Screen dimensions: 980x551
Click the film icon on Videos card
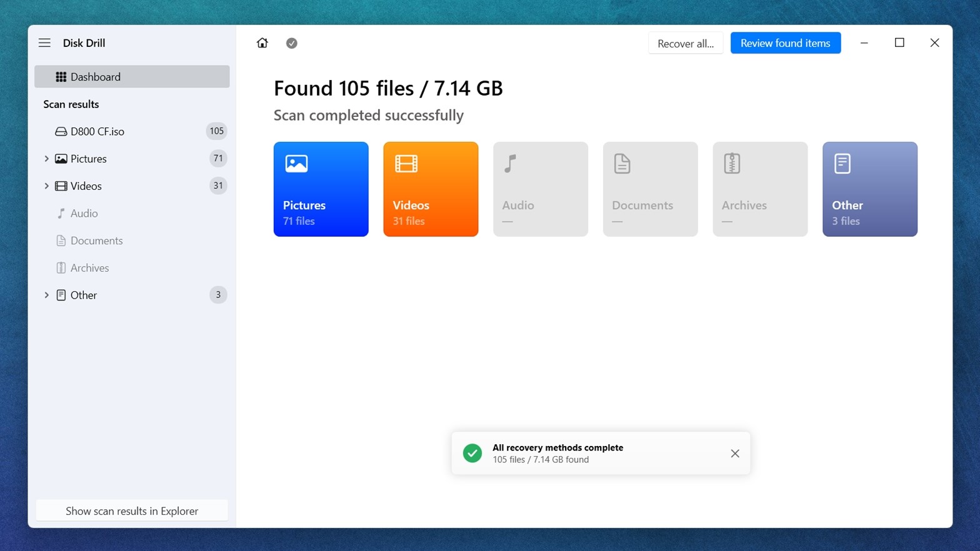(406, 164)
